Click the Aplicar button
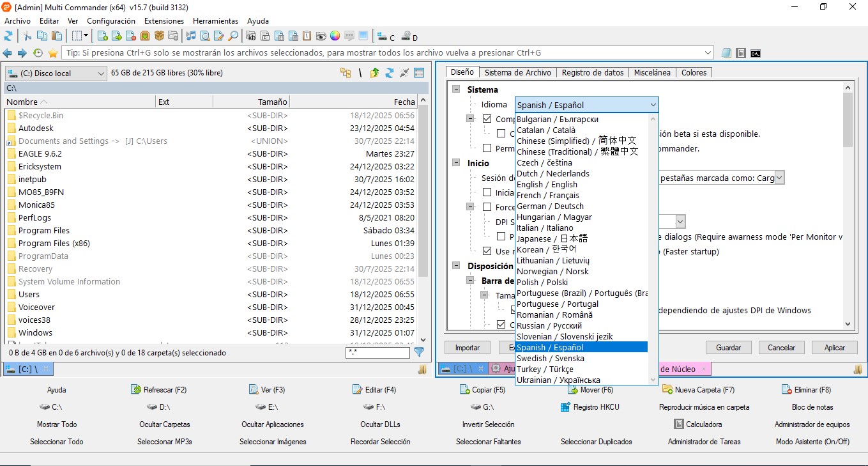The width and height of the screenshot is (868, 466). tap(834, 348)
